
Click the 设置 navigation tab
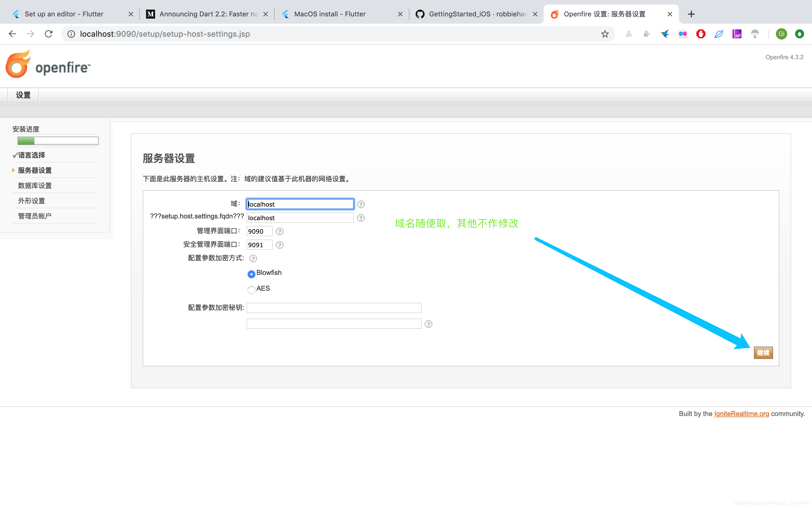(x=23, y=95)
